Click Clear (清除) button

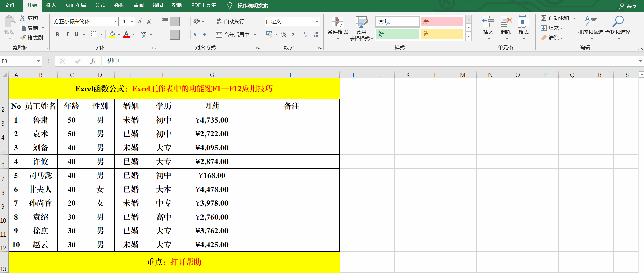pos(551,38)
